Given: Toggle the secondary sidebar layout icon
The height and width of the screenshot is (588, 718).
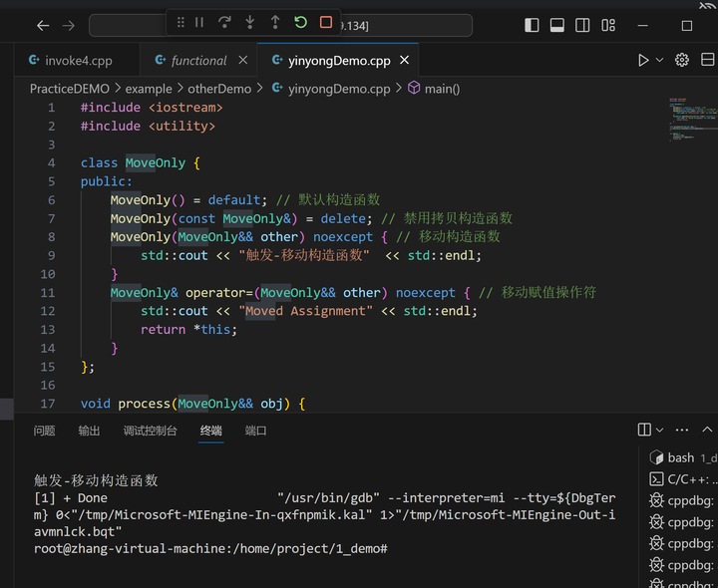Looking at the screenshot, I should point(582,25).
